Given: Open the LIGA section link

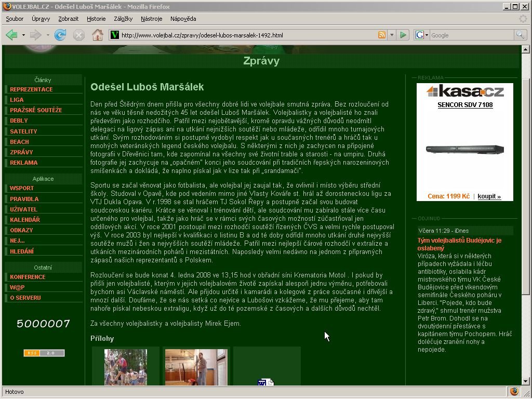Looking at the screenshot, I should pos(17,100).
